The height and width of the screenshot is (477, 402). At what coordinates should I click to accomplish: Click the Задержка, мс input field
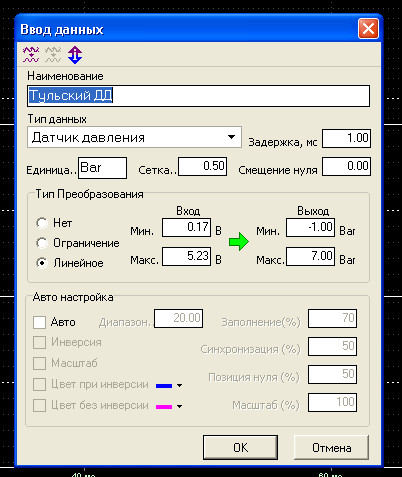point(346,138)
